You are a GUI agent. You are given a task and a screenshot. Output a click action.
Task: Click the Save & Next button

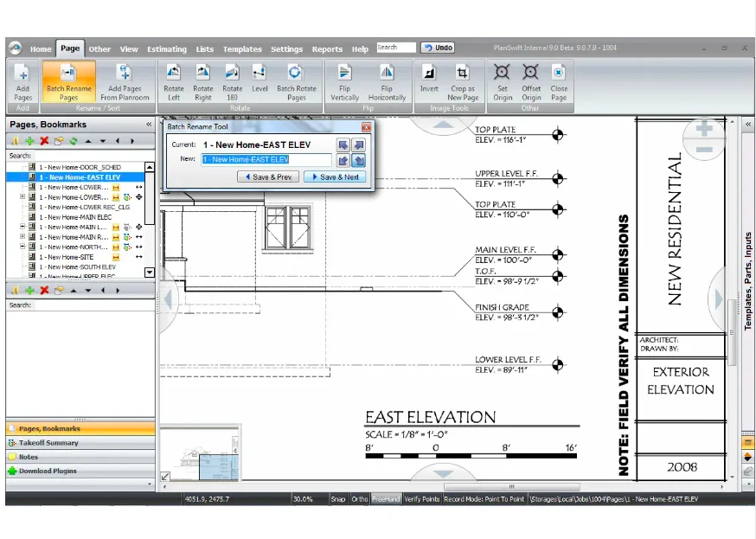pos(335,176)
